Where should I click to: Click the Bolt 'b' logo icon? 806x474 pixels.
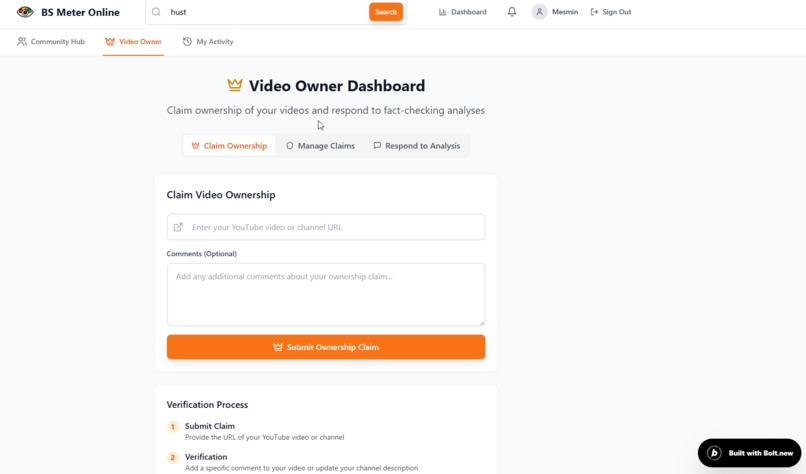[x=714, y=453]
